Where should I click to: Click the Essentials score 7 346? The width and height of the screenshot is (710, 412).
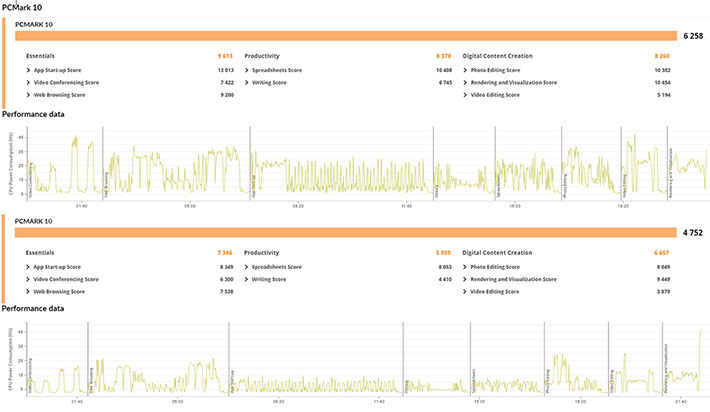point(225,253)
